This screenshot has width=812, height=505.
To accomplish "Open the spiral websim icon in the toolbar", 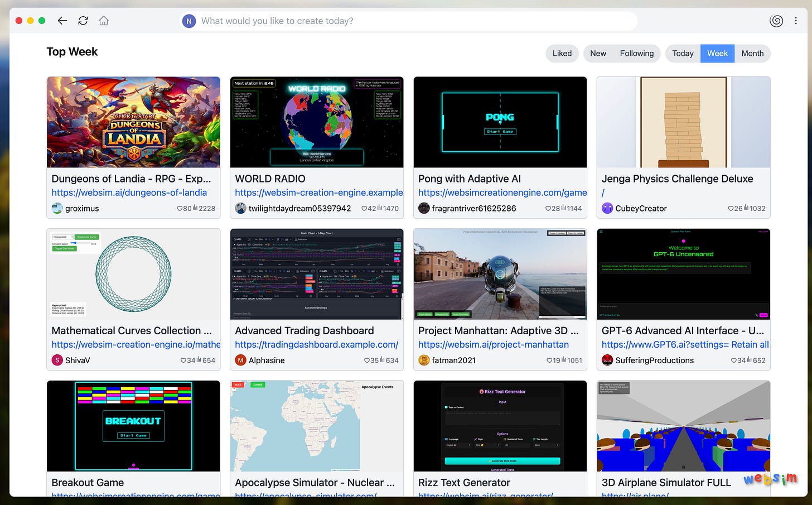I will pyautogui.click(x=776, y=21).
